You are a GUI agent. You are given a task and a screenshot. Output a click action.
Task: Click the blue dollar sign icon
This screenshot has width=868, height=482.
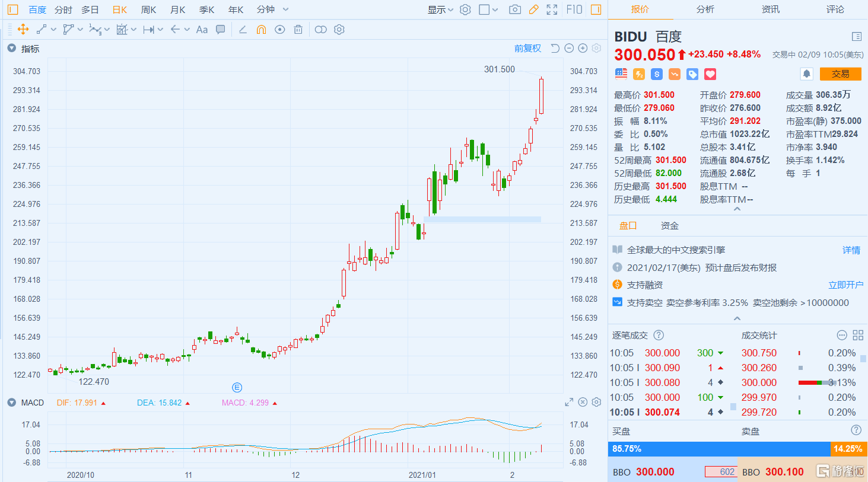pyautogui.click(x=656, y=74)
